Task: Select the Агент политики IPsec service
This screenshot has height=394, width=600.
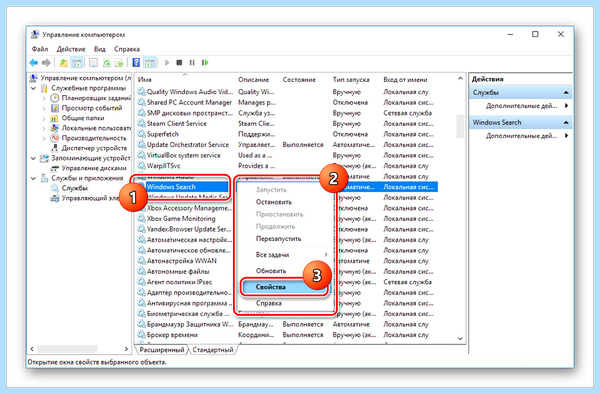Action: tap(179, 282)
